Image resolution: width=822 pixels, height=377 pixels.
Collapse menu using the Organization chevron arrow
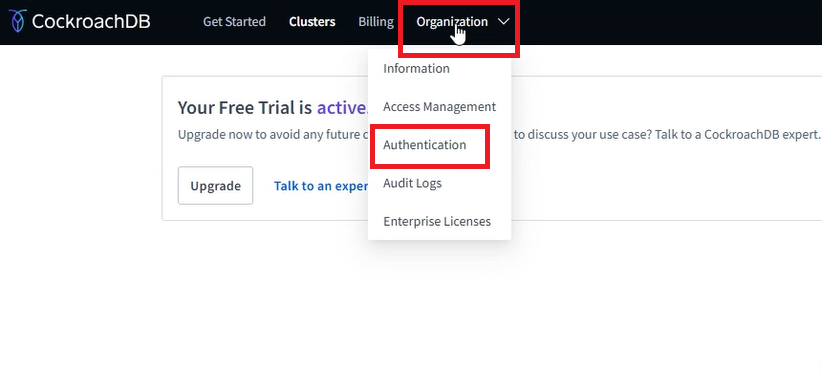click(x=503, y=21)
